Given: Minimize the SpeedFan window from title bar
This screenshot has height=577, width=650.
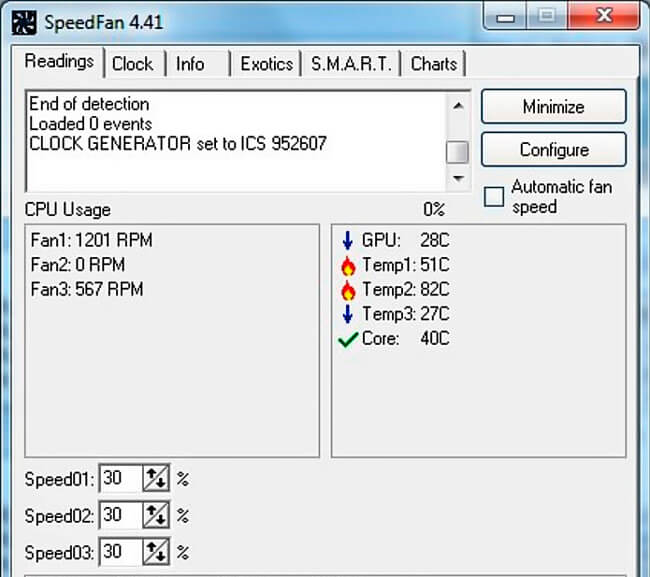Looking at the screenshot, I should coord(505,17).
